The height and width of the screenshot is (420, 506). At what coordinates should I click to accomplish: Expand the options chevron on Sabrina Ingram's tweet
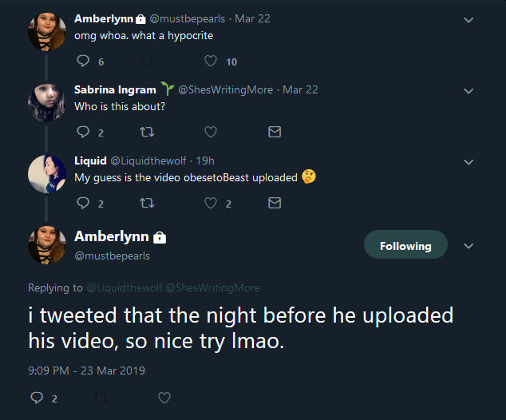coord(468,91)
